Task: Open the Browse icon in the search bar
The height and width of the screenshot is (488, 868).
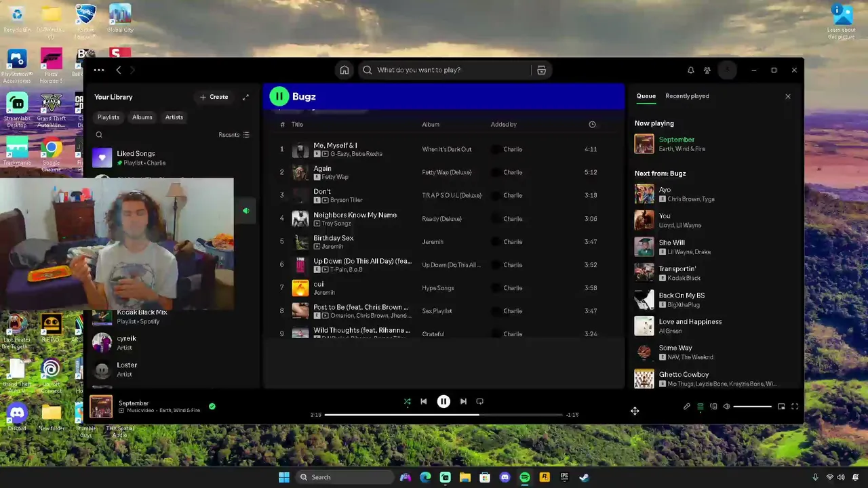Action: (x=541, y=70)
